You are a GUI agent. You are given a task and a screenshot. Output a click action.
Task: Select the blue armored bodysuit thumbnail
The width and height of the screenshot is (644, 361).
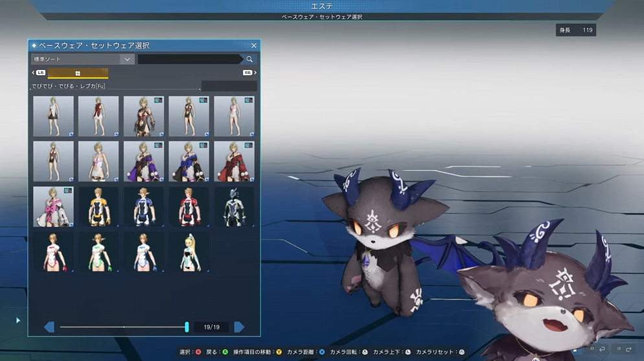144,207
